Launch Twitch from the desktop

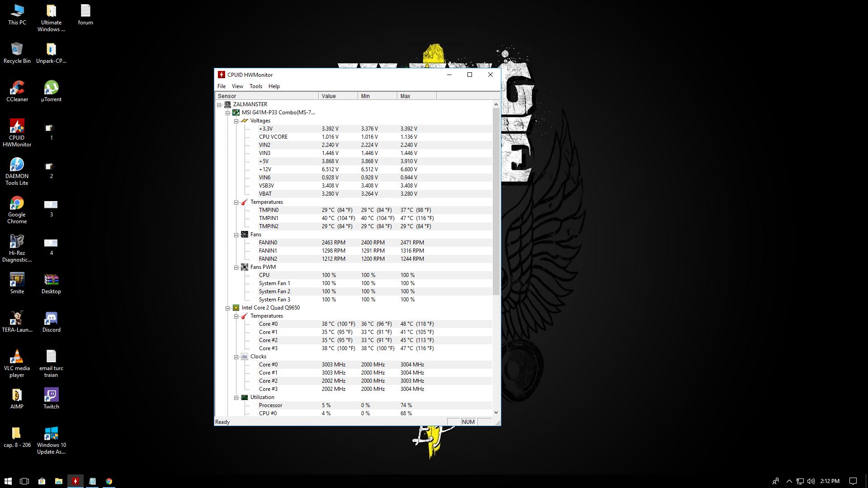[x=51, y=399]
